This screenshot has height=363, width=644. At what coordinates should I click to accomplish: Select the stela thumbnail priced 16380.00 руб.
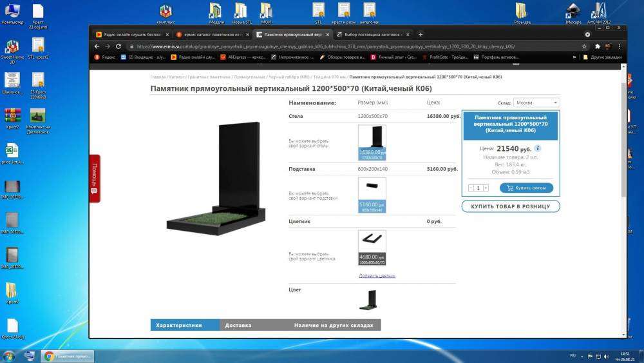372,142
